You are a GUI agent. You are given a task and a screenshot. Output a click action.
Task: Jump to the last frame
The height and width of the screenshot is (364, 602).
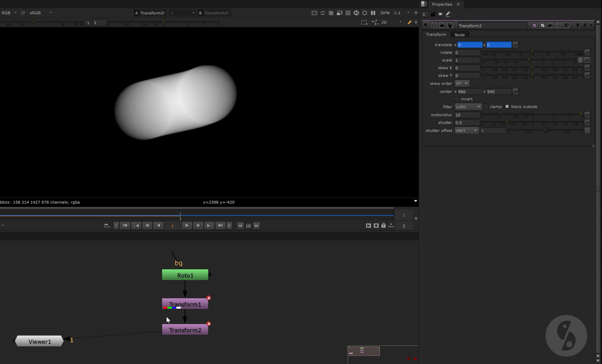(221, 225)
